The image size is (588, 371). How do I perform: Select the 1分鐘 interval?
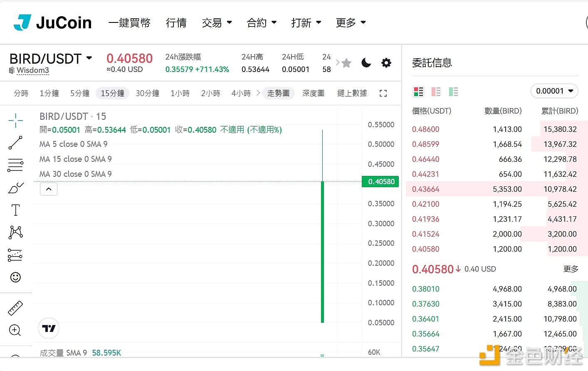49,93
